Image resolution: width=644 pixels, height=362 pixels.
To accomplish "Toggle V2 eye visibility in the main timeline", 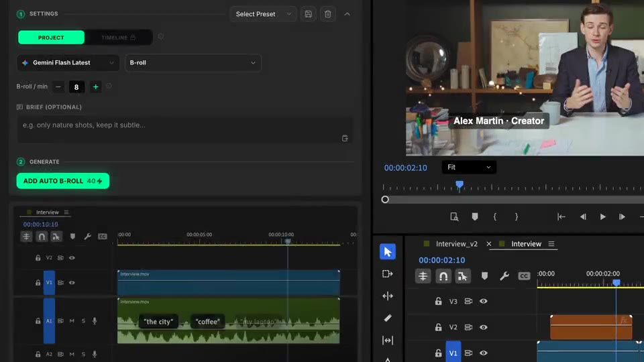I will pyautogui.click(x=484, y=327).
